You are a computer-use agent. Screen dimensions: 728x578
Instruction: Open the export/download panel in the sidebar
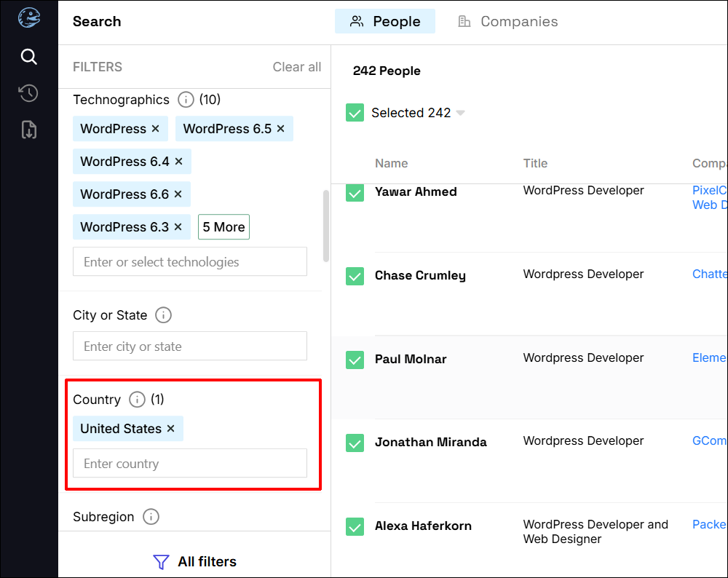(28, 130)
